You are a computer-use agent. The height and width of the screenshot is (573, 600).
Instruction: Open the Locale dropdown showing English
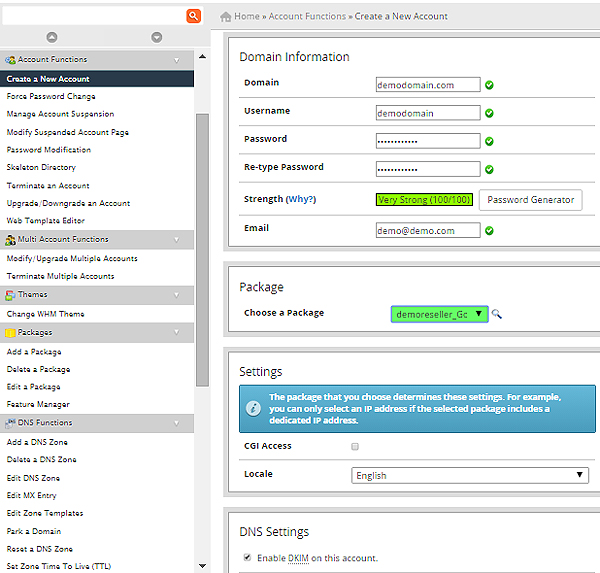470,475
